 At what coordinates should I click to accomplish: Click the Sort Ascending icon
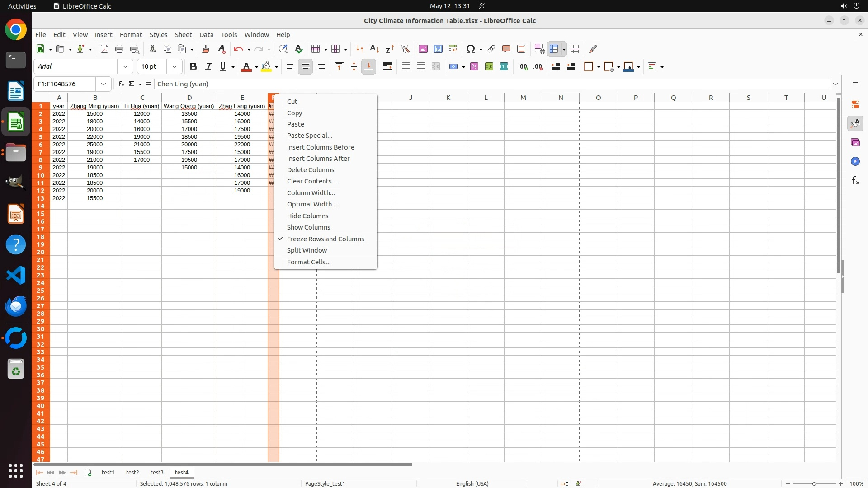click(374, 49)
